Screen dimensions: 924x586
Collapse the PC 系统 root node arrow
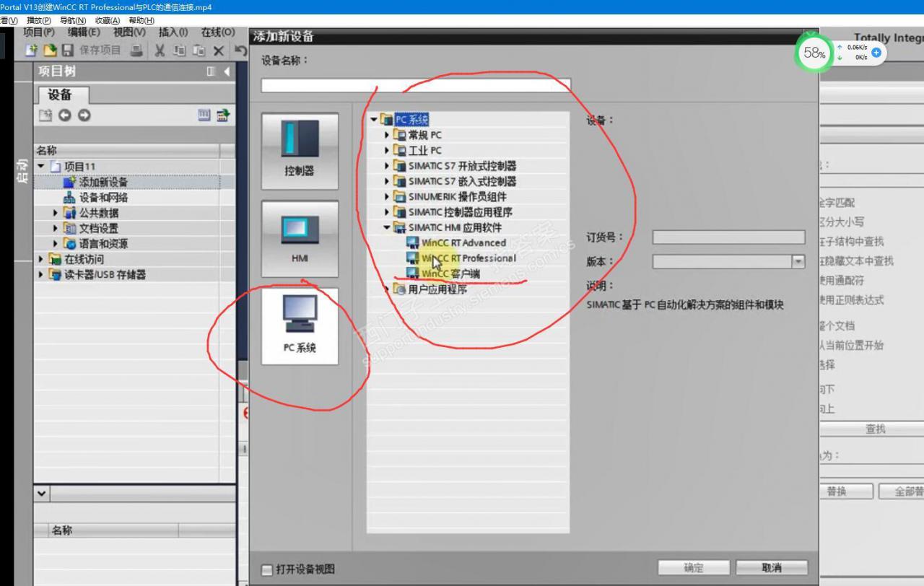pyautogui.click(x=373, y=120)
